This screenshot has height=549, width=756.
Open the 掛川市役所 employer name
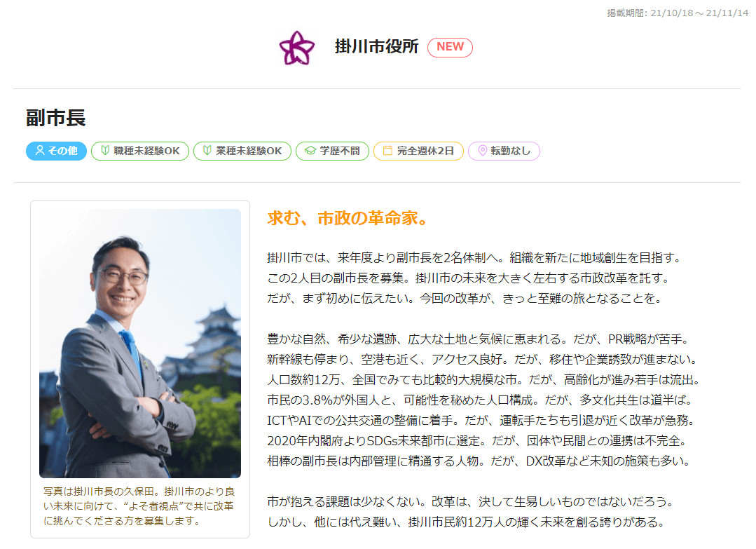coord(376,46)
